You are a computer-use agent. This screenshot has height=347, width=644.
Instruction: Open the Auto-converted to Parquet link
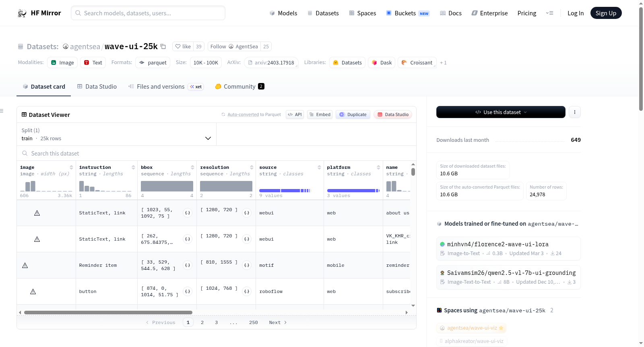243,114
